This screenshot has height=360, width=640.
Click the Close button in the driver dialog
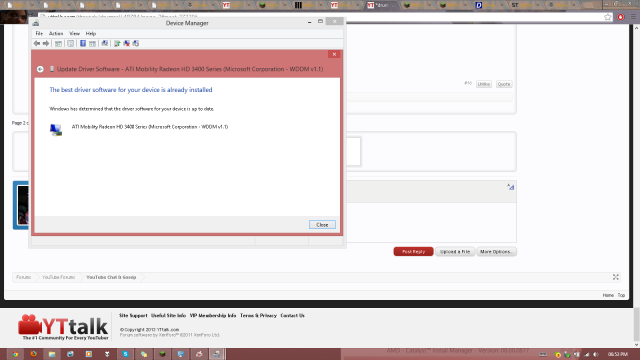pyautogui.click(x=322, y=224)
